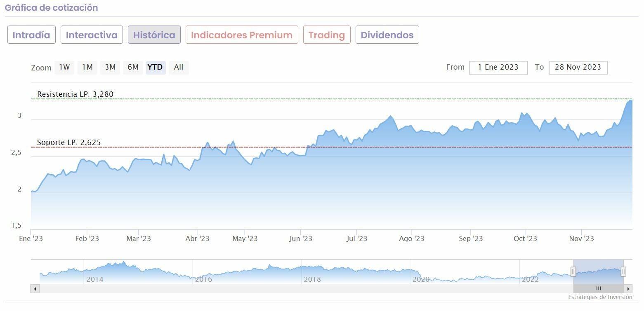This screenshot has height=311, width=644.
Task: Set zoom range to 1W
Action: tap(64, 67)
